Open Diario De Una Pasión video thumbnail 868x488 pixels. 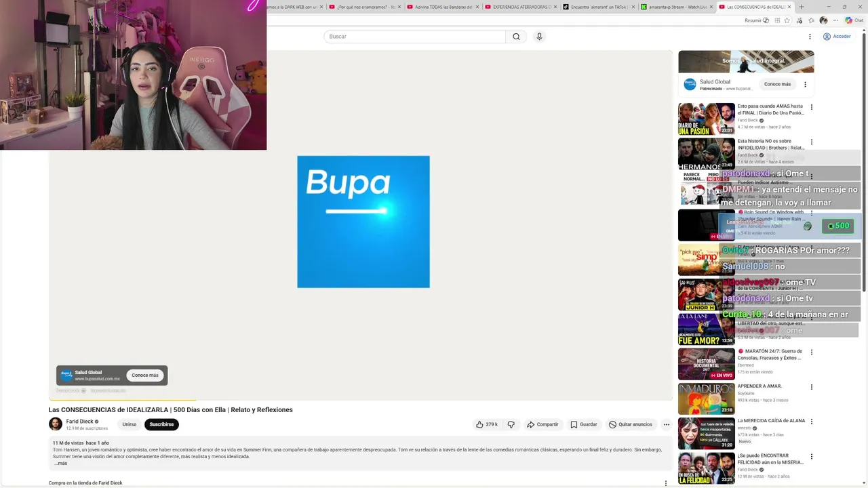click(x=707, y=119)
